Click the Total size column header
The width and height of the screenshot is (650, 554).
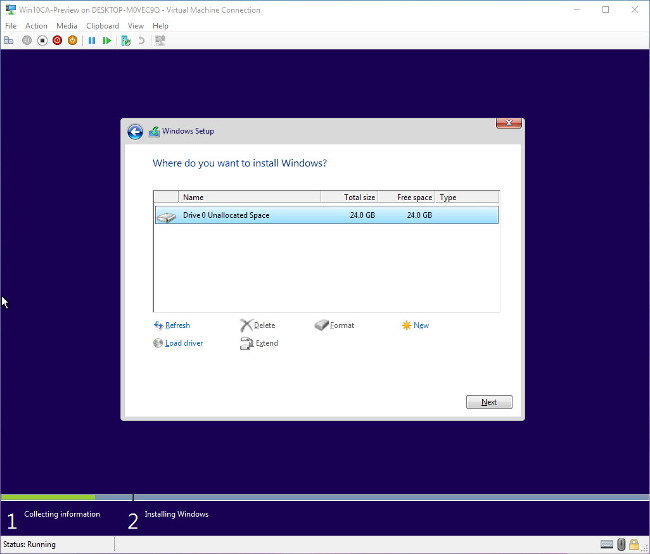click(349, 197)
